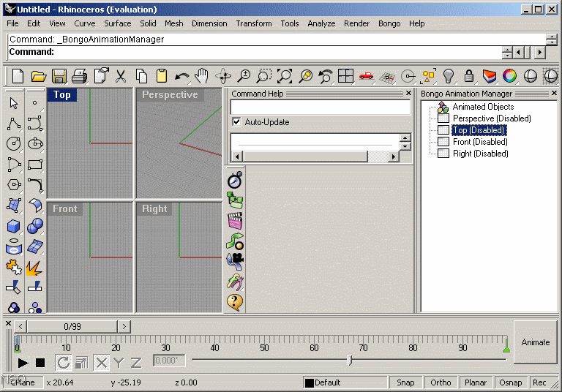Click the color wheel render icon
The height and width of the screenshot is (392, 562).
click(x=509, y=76)
